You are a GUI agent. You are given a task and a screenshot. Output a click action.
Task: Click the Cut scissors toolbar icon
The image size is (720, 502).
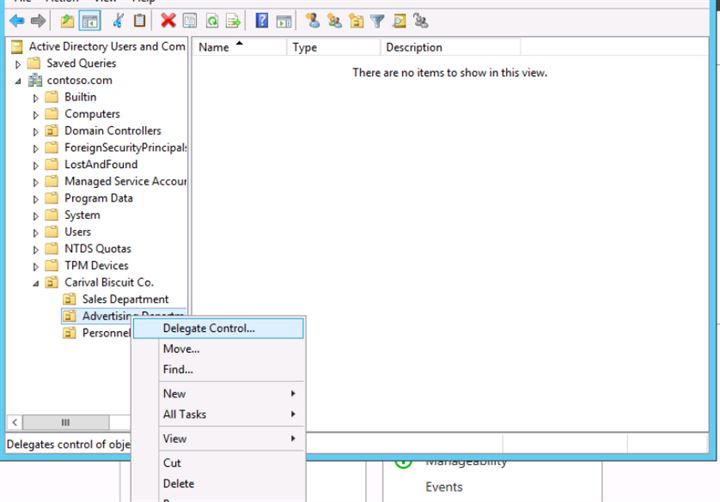(x=119, y=20)
